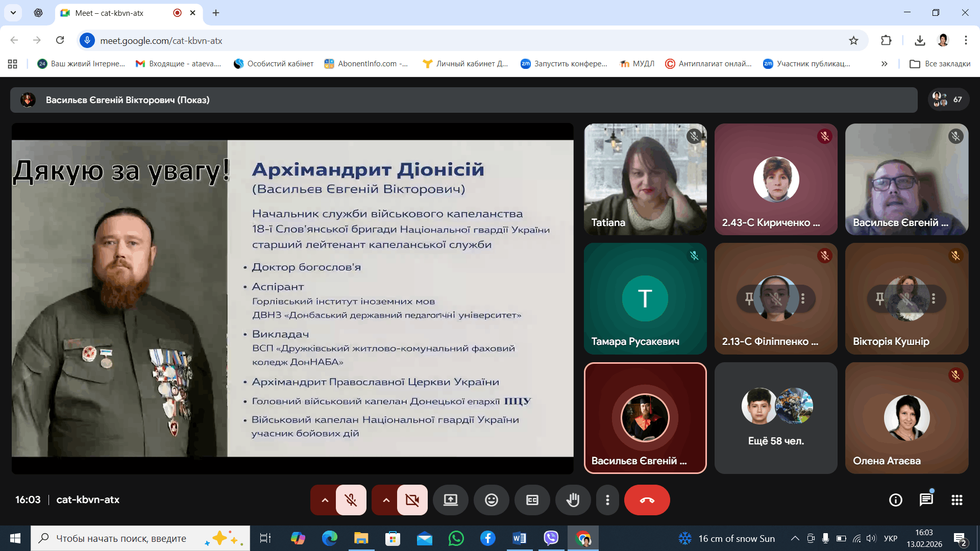
Task: Click the red leave call button
Action: [647, 500]
